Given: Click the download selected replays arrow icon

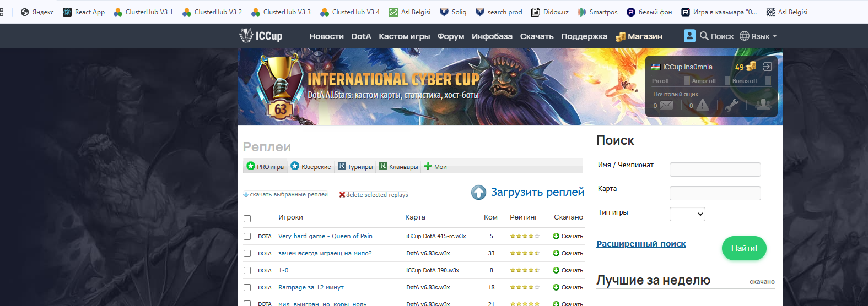Looking at the screenshot, I should coord(246,194).
